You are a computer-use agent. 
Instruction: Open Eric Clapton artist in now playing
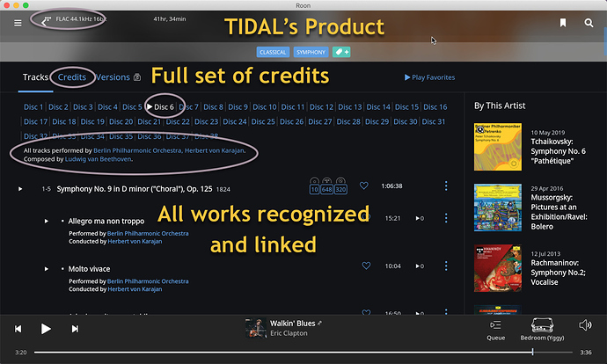289,333
